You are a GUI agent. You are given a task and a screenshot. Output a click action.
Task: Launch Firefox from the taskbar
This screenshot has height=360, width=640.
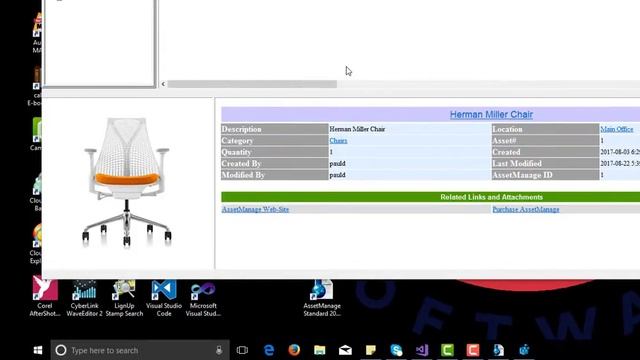click(x=294, y=350)
